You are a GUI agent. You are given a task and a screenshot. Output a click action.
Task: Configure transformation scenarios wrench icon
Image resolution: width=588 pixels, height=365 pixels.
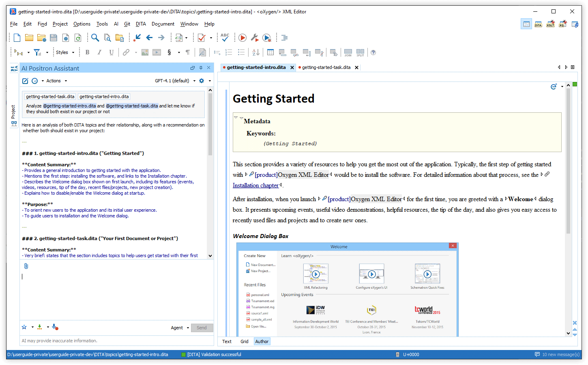[x=255, y=38]
